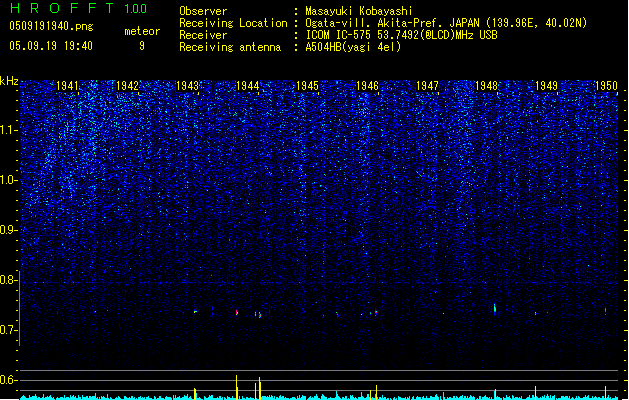The height and width of the screenshot is (400, 629).
Task: Click the meteor count value 9
Action: pyautogui.click(x=142, y=46)
